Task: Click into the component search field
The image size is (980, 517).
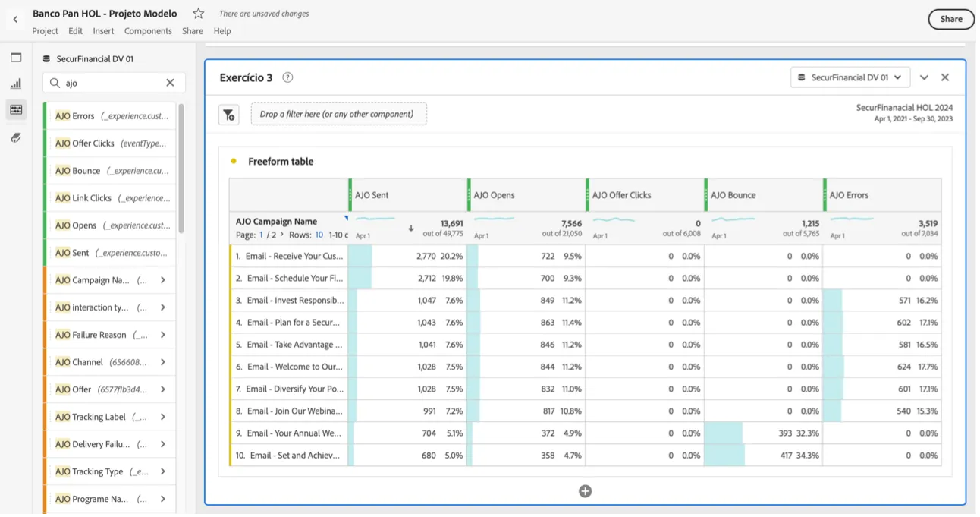Action: (113, 83)
